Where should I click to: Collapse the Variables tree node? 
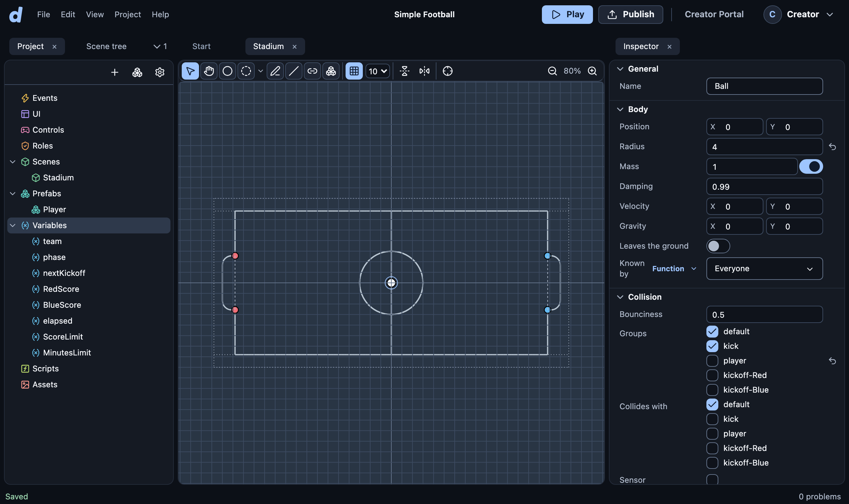[13, 225]
